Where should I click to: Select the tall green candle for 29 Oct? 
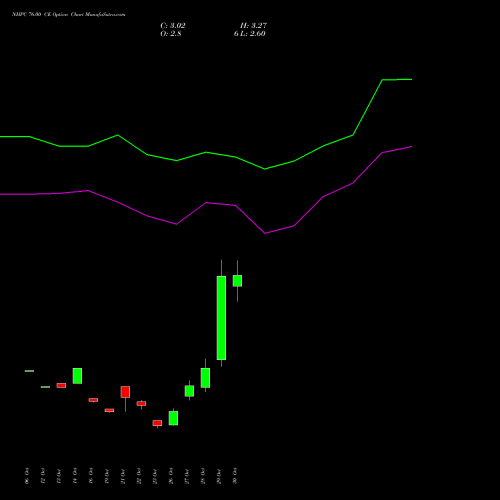pyautogui.click(x=221, y=318)
